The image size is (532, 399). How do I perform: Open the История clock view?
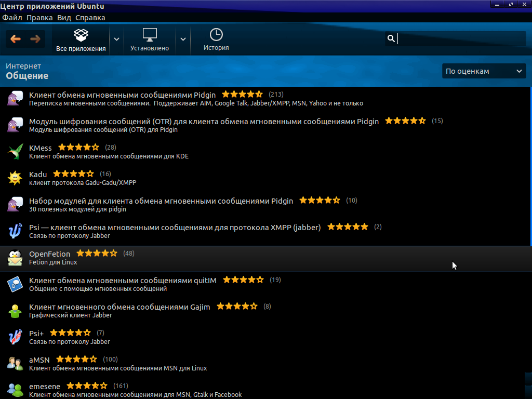(216, 40)
